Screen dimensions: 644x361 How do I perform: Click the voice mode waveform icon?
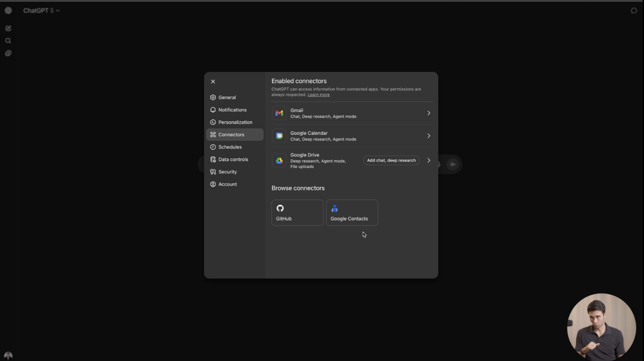[453, 164]
